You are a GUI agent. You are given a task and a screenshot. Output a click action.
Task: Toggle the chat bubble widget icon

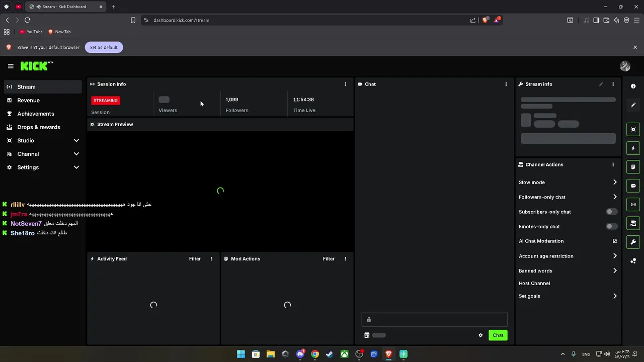click(633, 186)
